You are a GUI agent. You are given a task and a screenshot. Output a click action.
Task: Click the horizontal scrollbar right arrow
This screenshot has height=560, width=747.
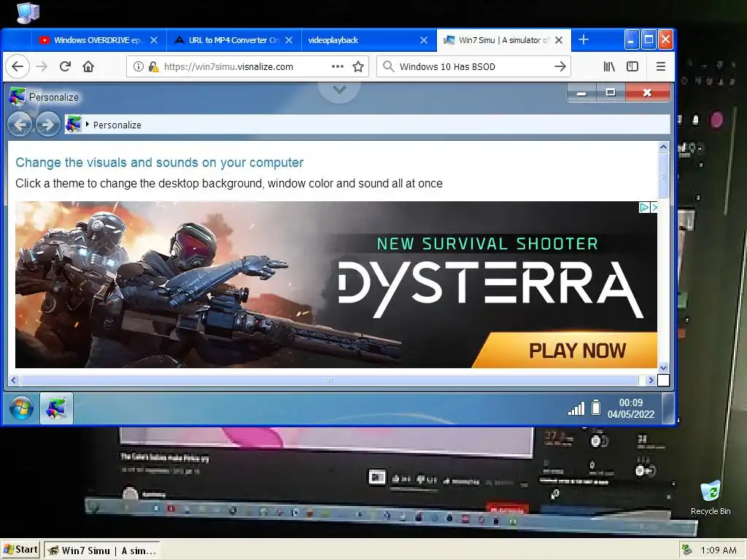coord(651,380)
